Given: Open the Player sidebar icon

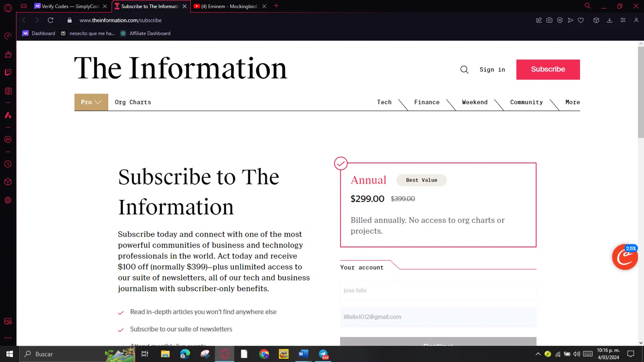Looking at the screenshot, I should [8, 139].
